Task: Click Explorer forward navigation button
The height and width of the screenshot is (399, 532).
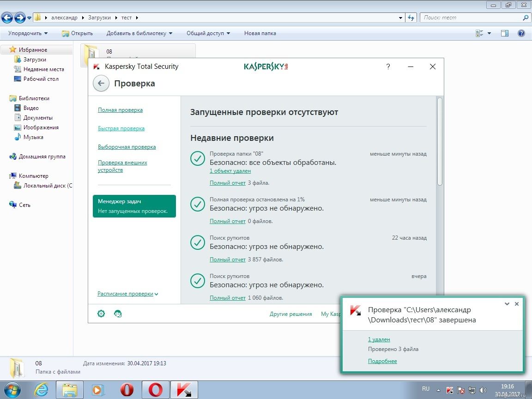Action: point(20,18)
